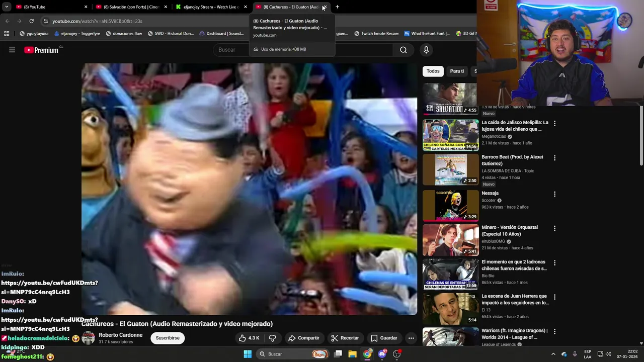Open the WhatTheFont bookmark
Screen dimensions: 644x362
(x=427, y=34)
